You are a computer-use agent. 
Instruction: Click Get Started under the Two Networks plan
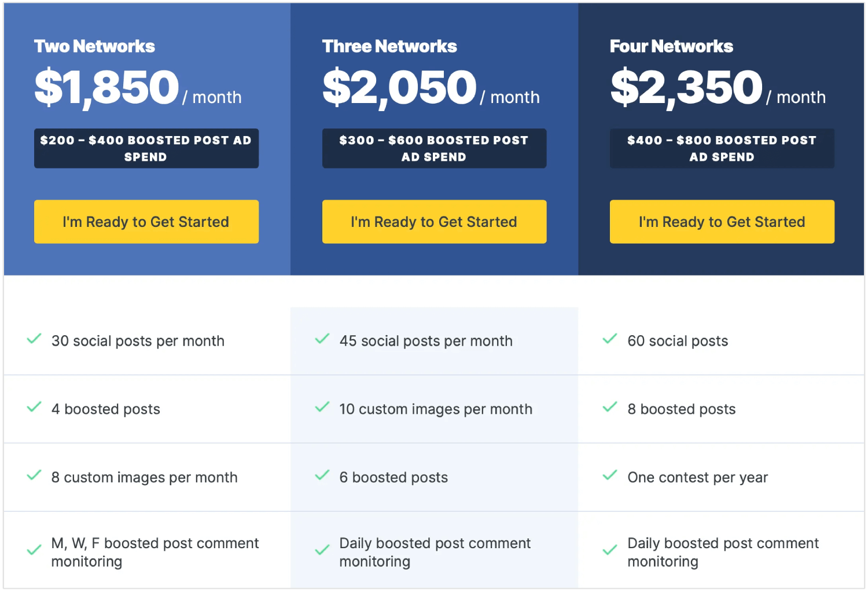point(146,222)
